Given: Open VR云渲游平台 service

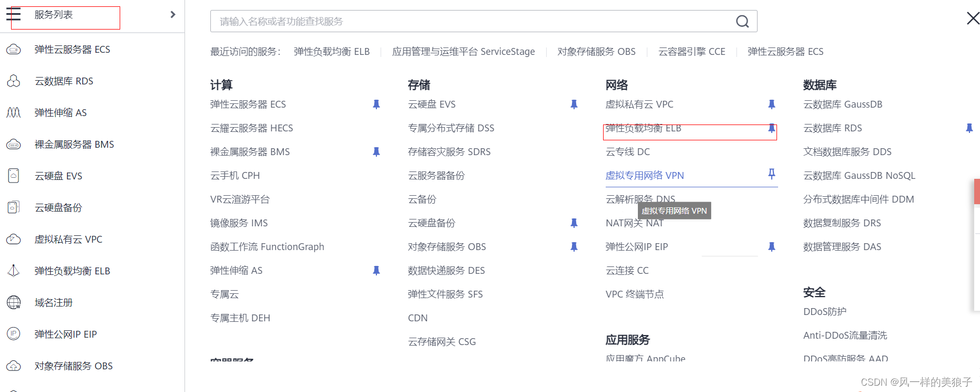Looking at the screenshot, I should pos(240,199).
